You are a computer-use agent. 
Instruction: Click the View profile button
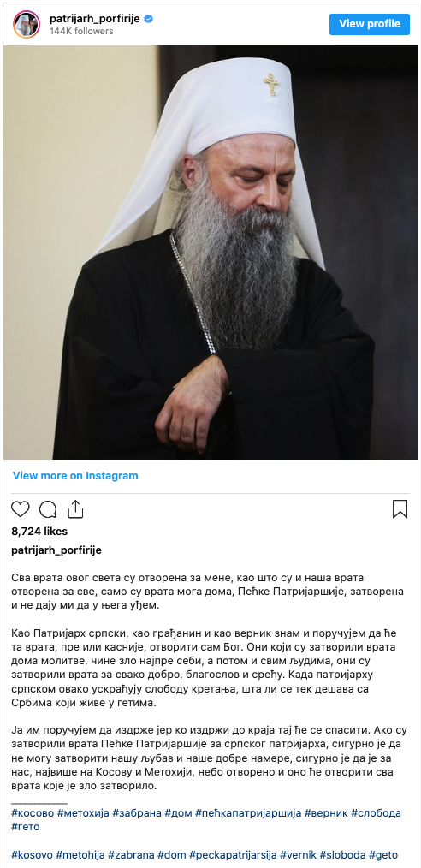tap(370, 24)
